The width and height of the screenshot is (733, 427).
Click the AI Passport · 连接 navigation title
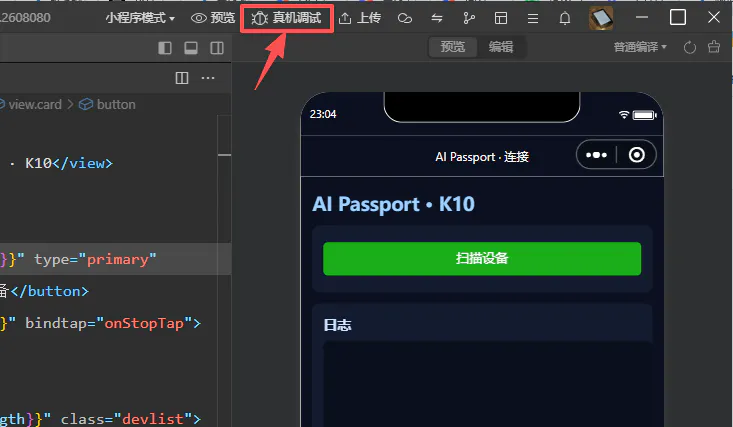click(482, 157)
